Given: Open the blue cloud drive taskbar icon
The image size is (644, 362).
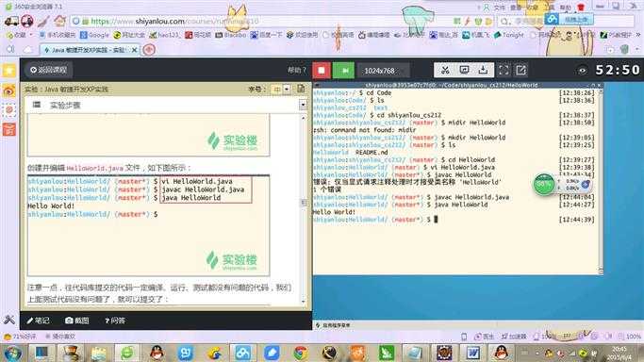Looking at the screenshot, I should 242,353.
